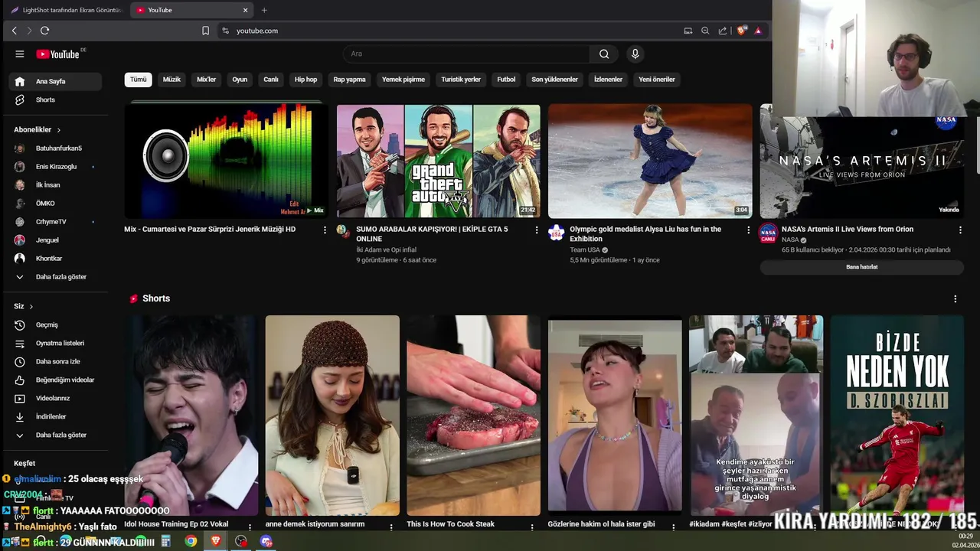Screen dimensions: 980x551
Task: Select the Son yüklenenler filter chip
Action: pos(554,80)
